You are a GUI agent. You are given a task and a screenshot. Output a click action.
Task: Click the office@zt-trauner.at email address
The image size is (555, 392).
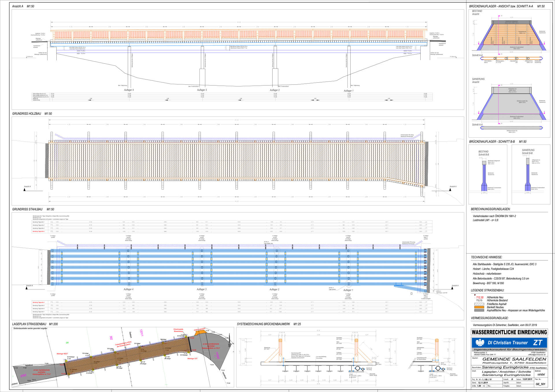coord(536,354)
